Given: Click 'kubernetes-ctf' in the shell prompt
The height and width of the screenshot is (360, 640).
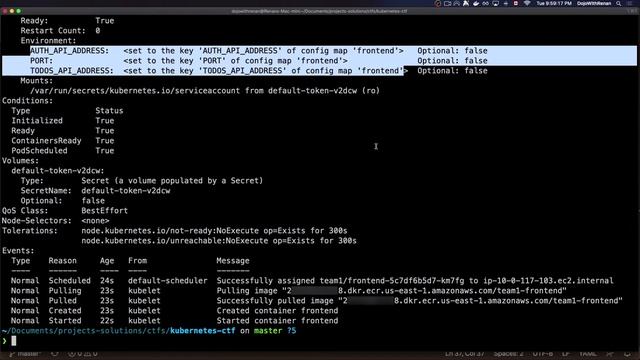Looking at the screenshot, I should tap(202, 331).
